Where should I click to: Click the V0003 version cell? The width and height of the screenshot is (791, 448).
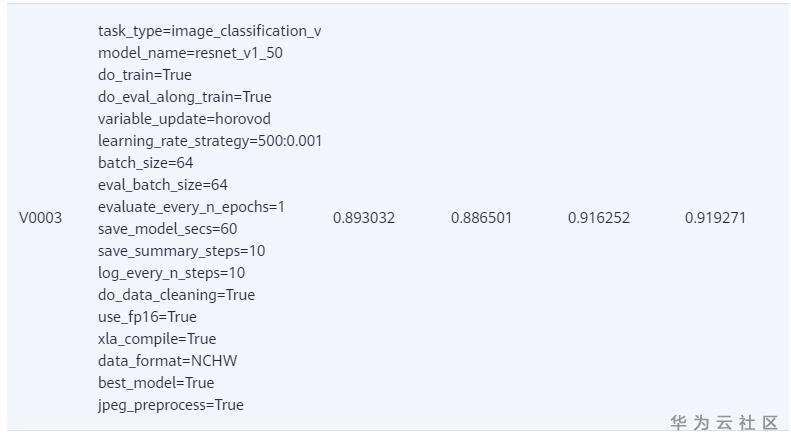pyautogui.click(x=40, y=218)
